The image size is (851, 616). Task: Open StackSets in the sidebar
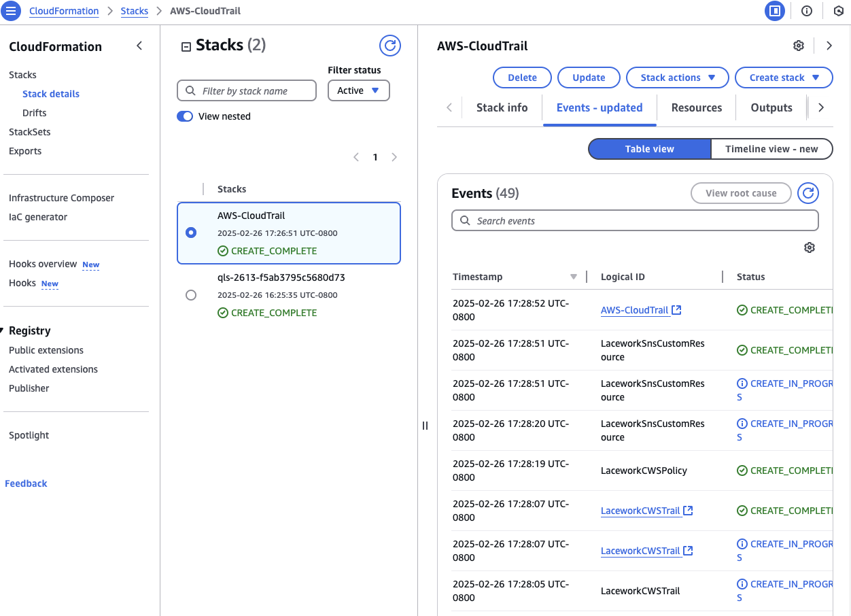pyautogui.click(x=30, y=132)
